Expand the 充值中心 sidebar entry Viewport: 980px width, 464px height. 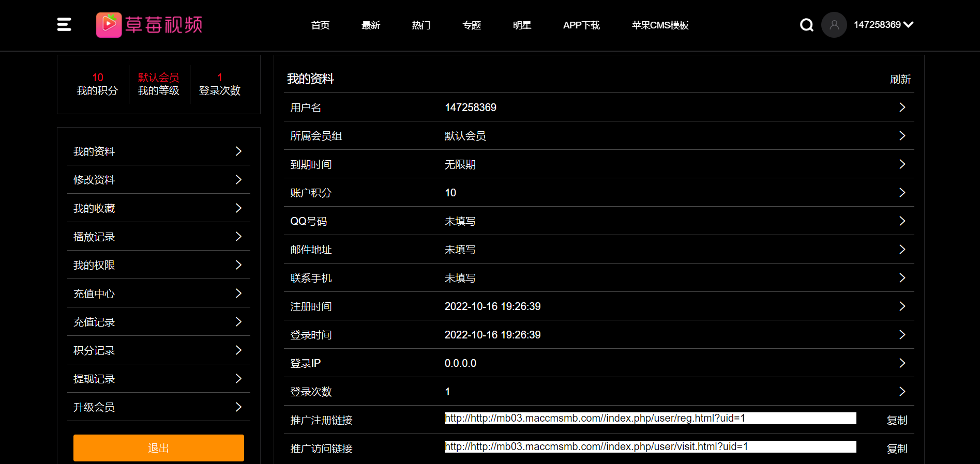click(158, 293)
